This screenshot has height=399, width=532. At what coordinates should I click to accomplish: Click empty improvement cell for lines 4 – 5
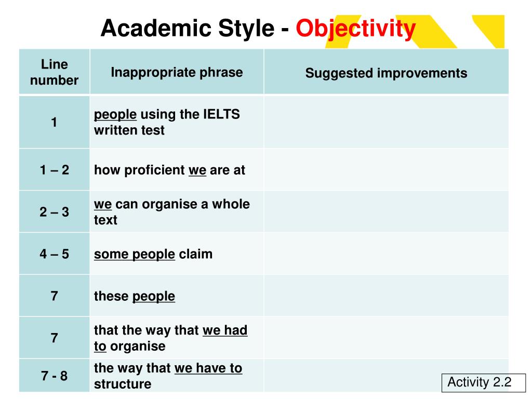[x=386, y=254]
